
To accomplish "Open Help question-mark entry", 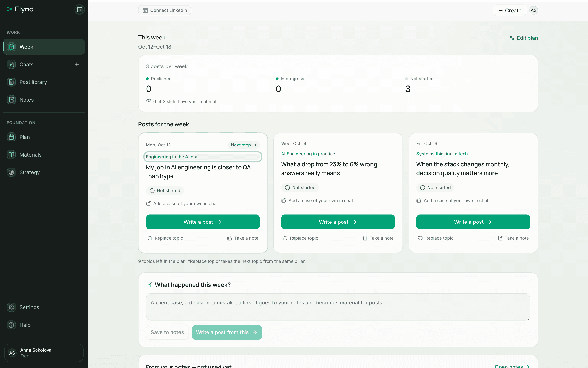I will point(44,325).
